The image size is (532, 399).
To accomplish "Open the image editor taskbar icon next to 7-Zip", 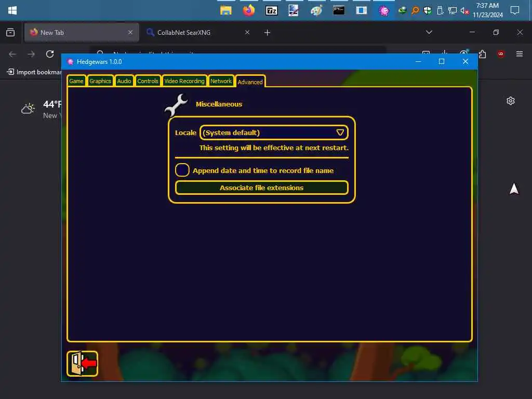I will pos(294,10).
